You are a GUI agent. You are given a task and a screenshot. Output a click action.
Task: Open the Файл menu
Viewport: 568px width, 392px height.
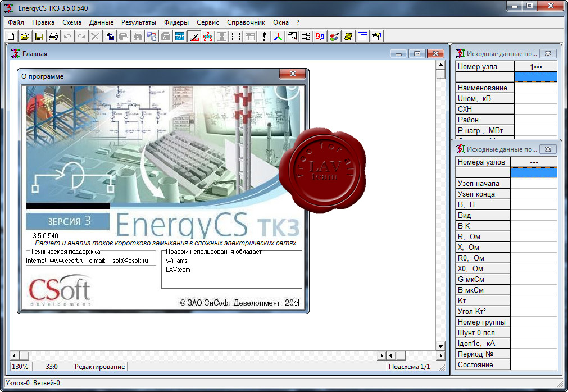click(x=16, y=22)
